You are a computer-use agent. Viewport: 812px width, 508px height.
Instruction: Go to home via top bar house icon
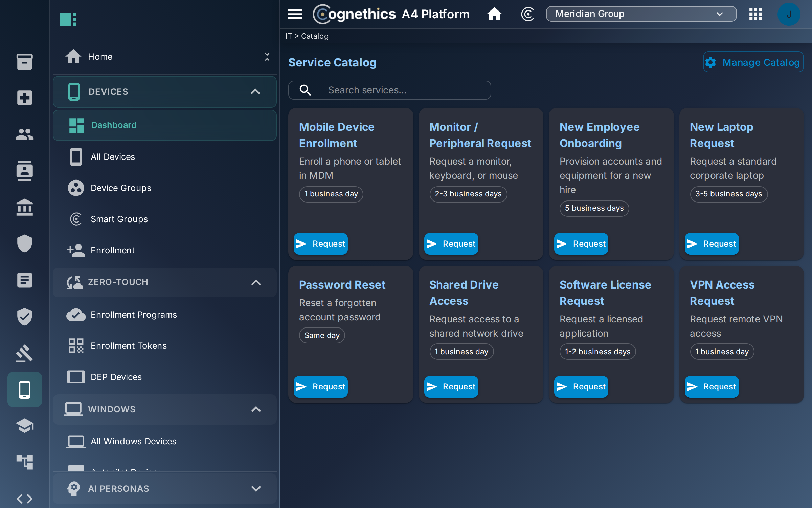(x=494, y=14)
